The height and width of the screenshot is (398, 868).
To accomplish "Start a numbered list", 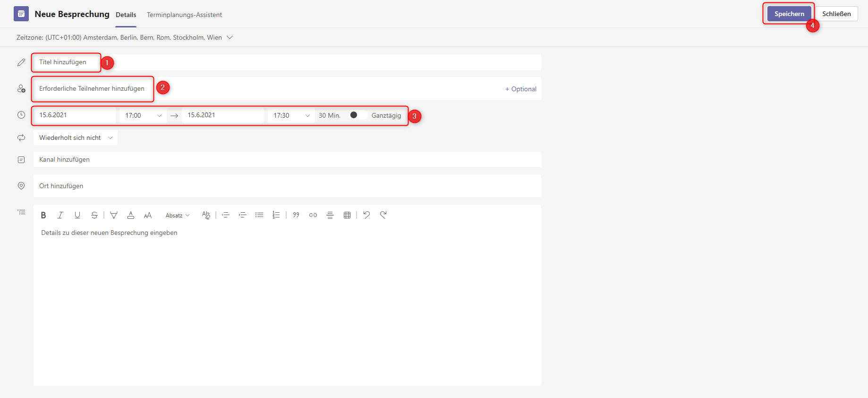I will (x=276, y=215).
